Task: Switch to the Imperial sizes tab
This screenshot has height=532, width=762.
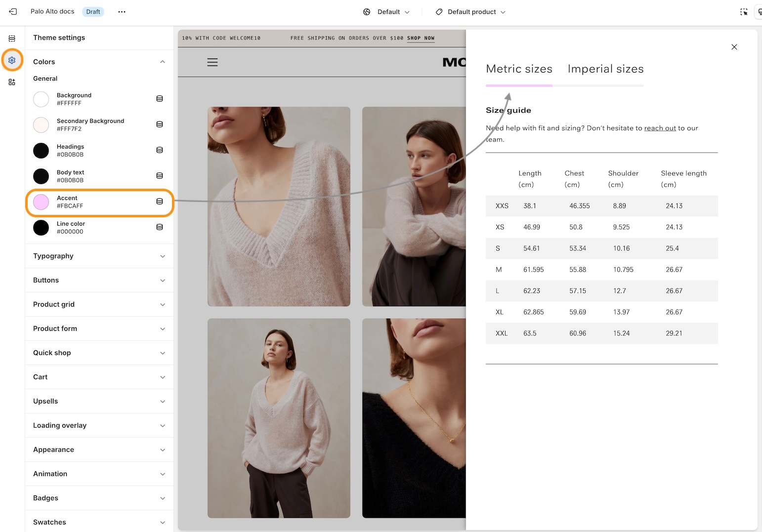Action: [x=605, y=69]
